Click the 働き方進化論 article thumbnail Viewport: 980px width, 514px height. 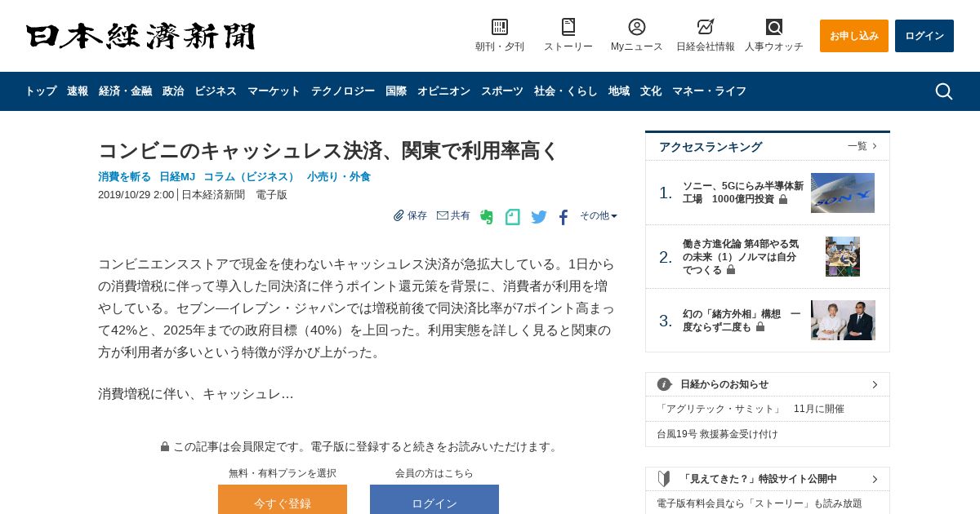coord(843,256)
